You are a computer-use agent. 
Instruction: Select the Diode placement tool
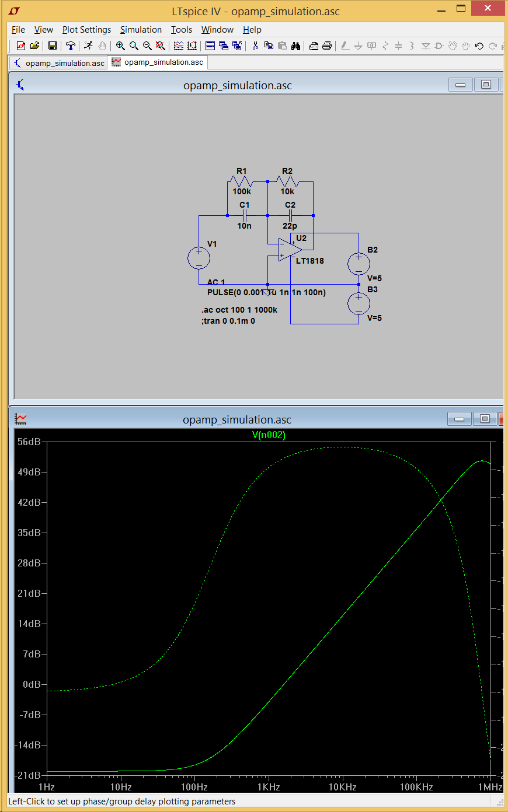(x=426, y=45)
